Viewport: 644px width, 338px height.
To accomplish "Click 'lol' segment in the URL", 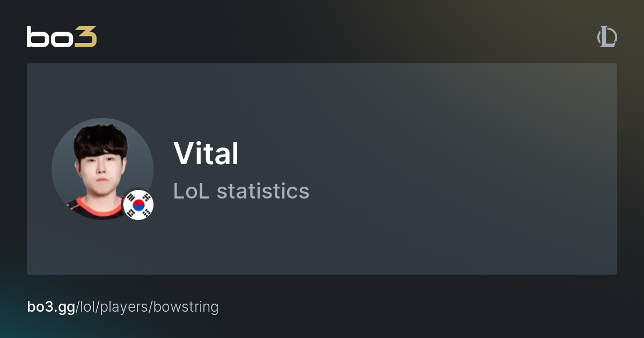I will pos(87,307).
